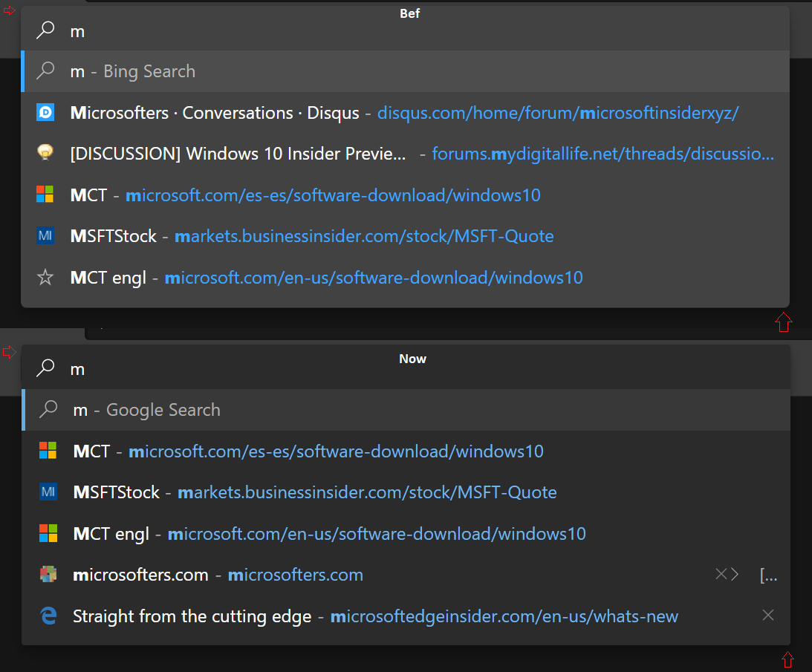Open the markets.businessinsider.com link in the Now list

pos(367,492)
